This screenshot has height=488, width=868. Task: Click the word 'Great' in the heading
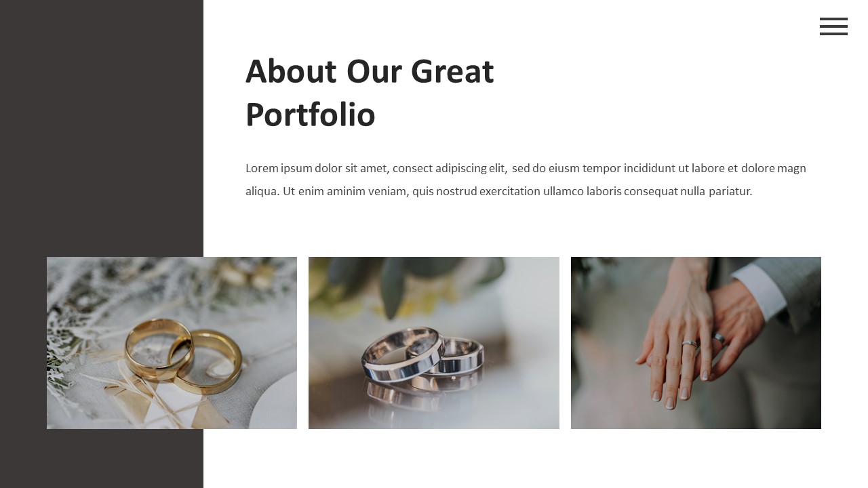pos(452,71)
